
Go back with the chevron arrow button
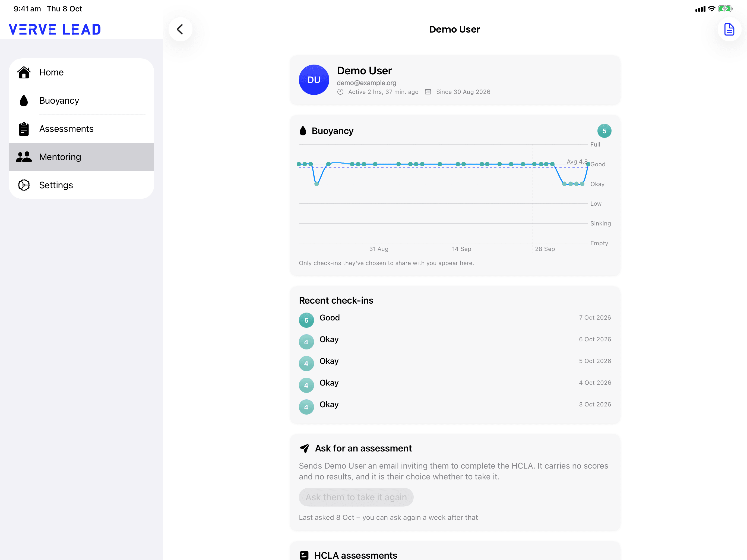tap(180, 29)
